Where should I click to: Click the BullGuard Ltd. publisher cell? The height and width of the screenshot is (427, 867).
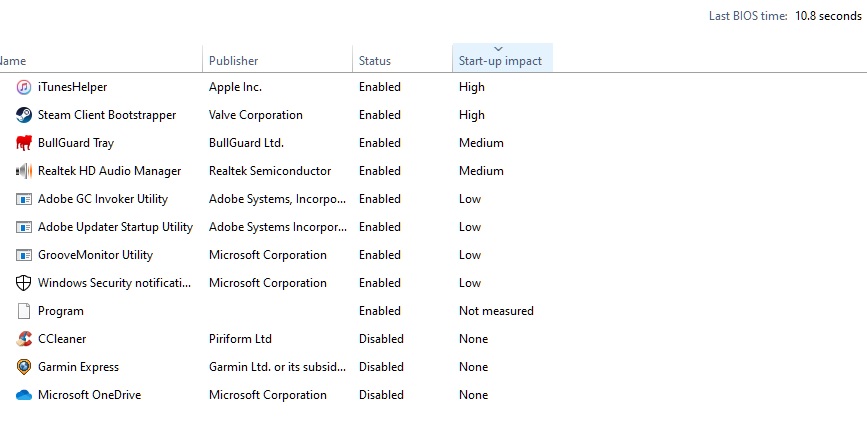pos(247,143)
